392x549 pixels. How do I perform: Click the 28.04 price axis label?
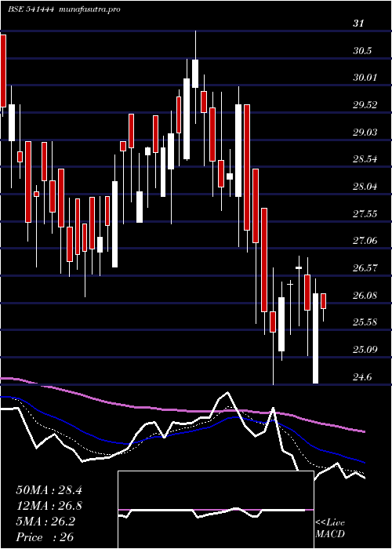point(365,187)
